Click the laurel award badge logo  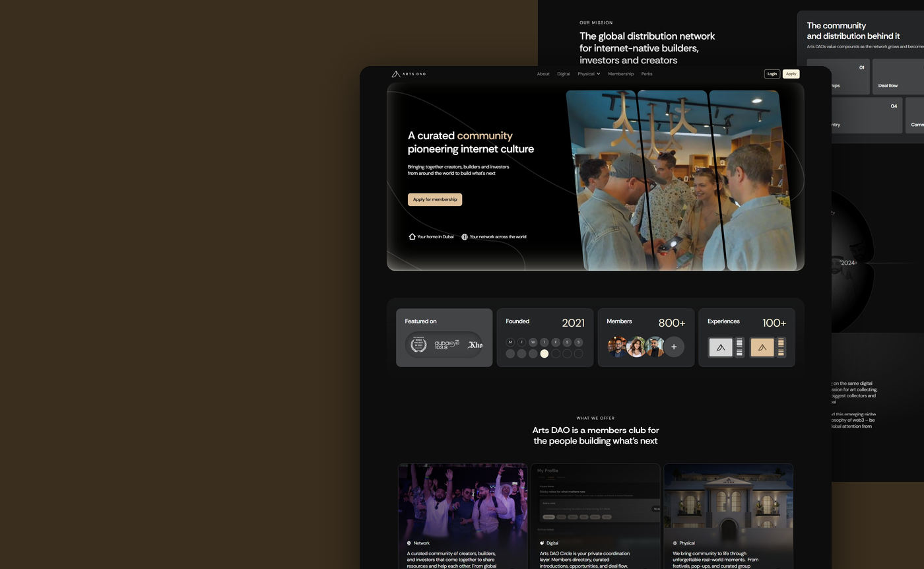point(418,345)
